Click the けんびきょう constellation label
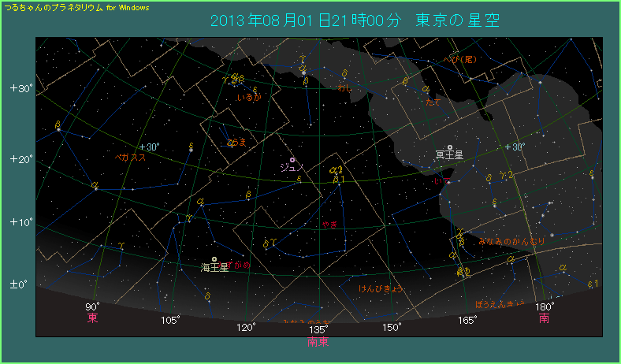 (381, 288)
